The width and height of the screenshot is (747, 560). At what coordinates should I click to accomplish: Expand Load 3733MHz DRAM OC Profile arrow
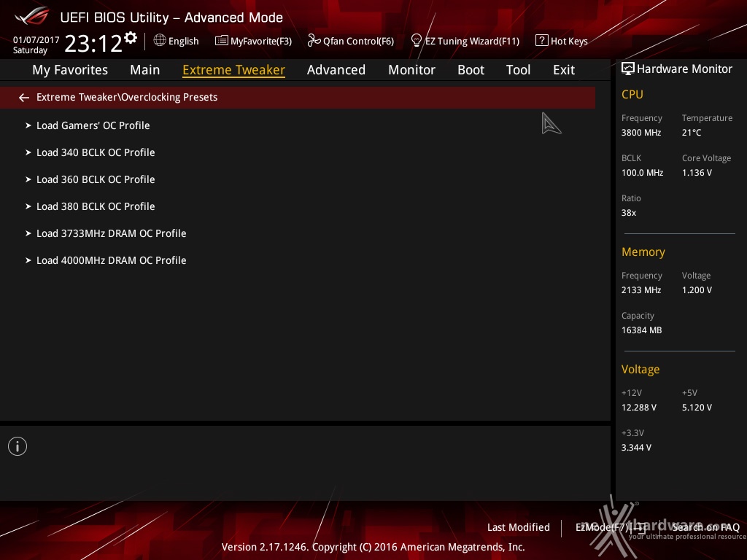(x=28, y=234)
